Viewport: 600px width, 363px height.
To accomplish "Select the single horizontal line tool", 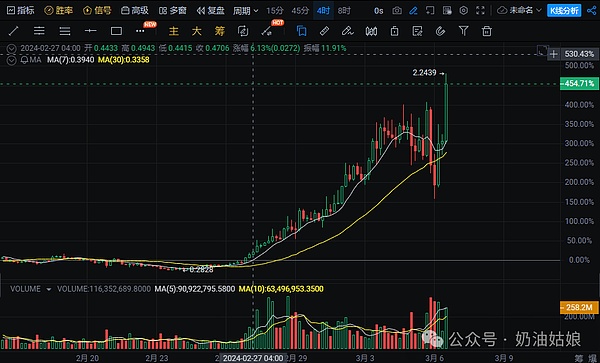I will (x=90, y=31).
